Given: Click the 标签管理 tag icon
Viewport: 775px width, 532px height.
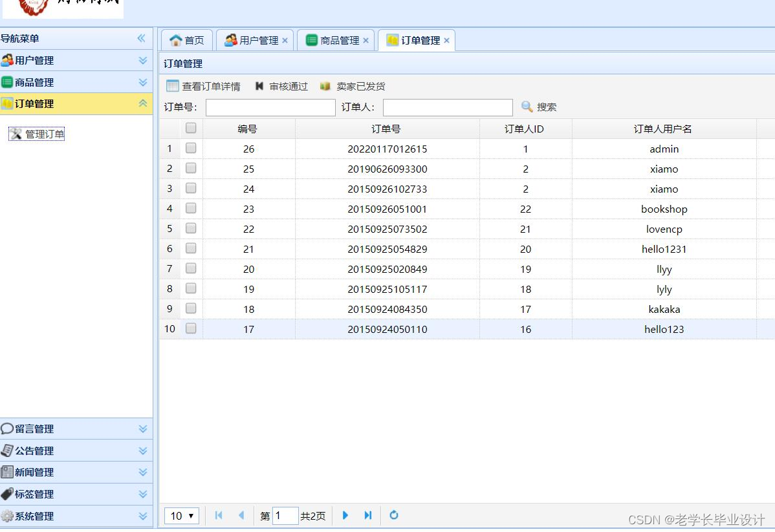Looking at the screenshot, I should (7, 493).
